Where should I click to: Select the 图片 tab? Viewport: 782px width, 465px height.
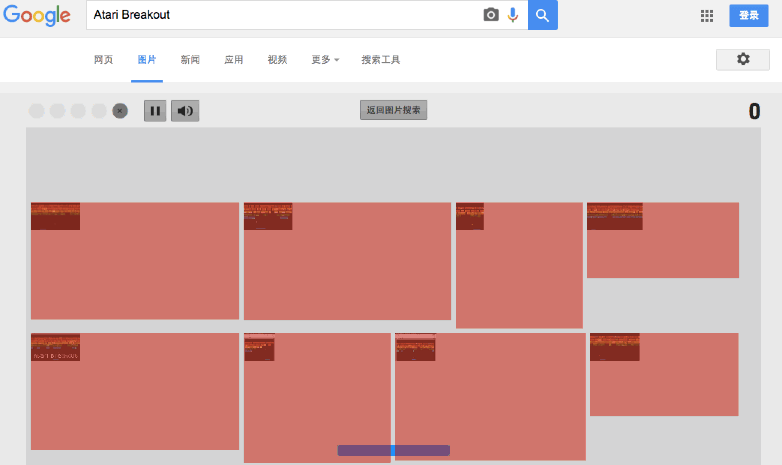pos(147,60)
